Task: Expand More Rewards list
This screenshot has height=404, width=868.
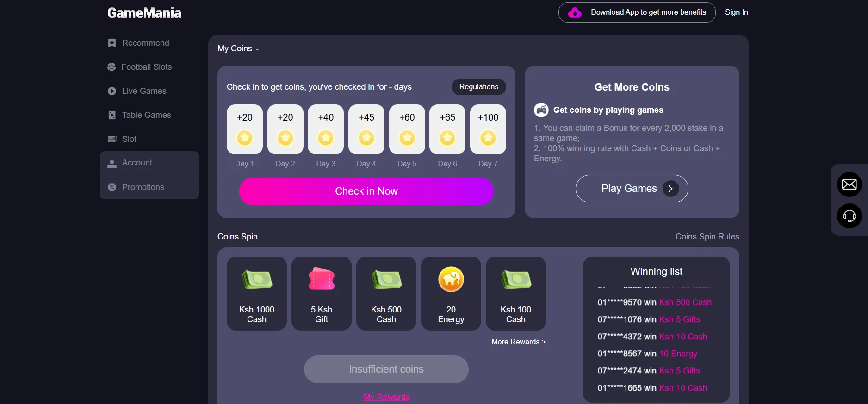Action: coord(519,342)
